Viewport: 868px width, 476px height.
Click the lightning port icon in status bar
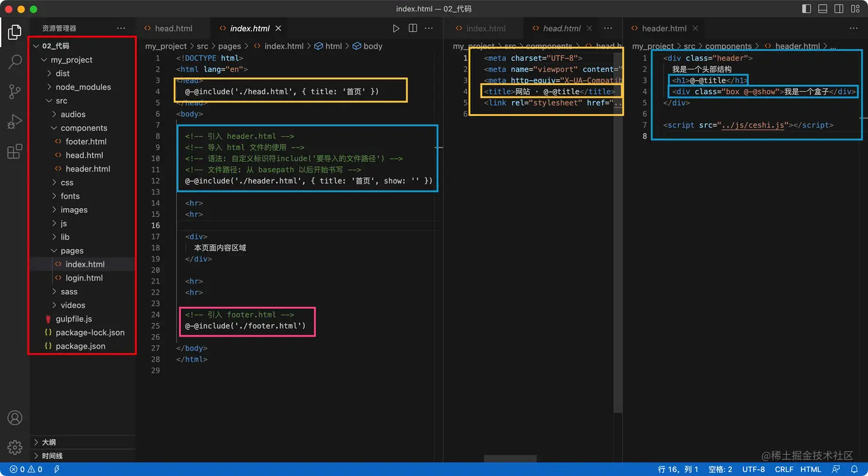(57, 469)
